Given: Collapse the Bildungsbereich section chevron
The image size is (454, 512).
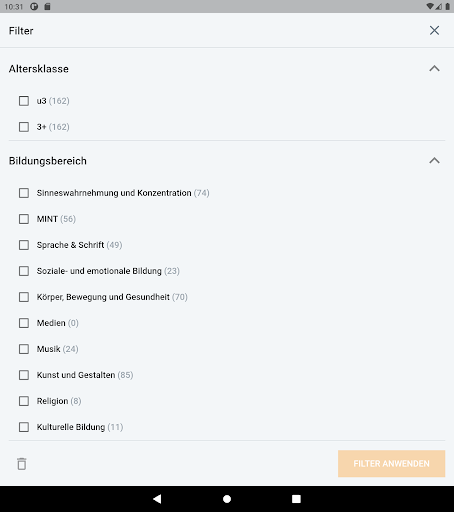Looking at the screenshot, I should coord(434,161).
